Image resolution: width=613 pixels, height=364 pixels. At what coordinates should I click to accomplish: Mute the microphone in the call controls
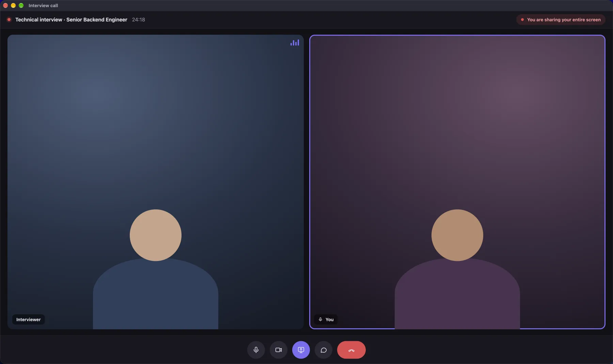click(x=256, y=350)
